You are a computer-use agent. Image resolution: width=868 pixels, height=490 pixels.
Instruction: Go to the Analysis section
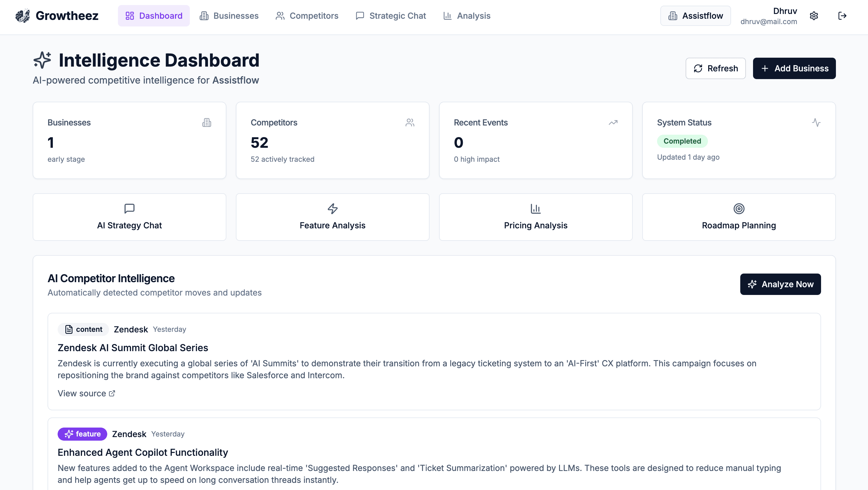click(x=466, y=15)
